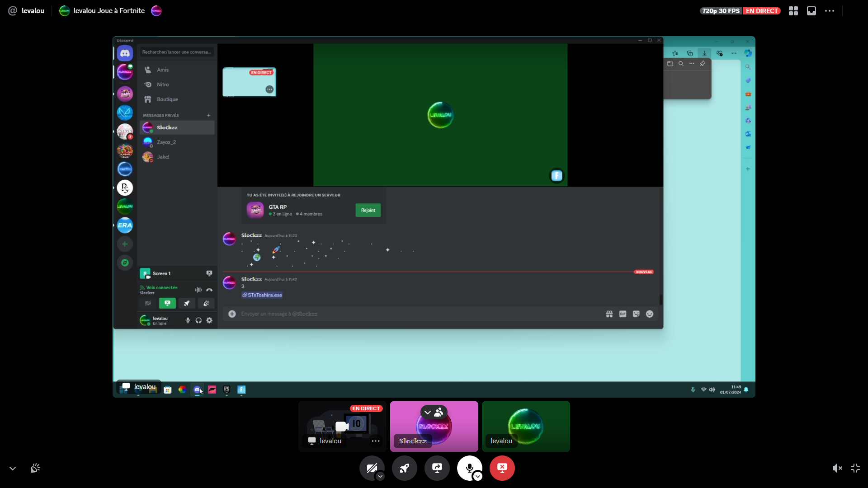Click Boutique in the shared stream sidebar
868x488 pixels.
click(177, 99)
